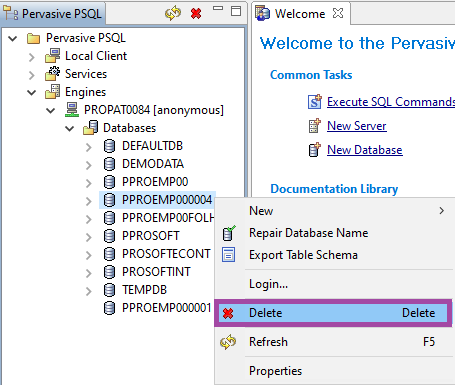Expand the Local Client node
The image size is (455, 385).
[x=32, y=57]
